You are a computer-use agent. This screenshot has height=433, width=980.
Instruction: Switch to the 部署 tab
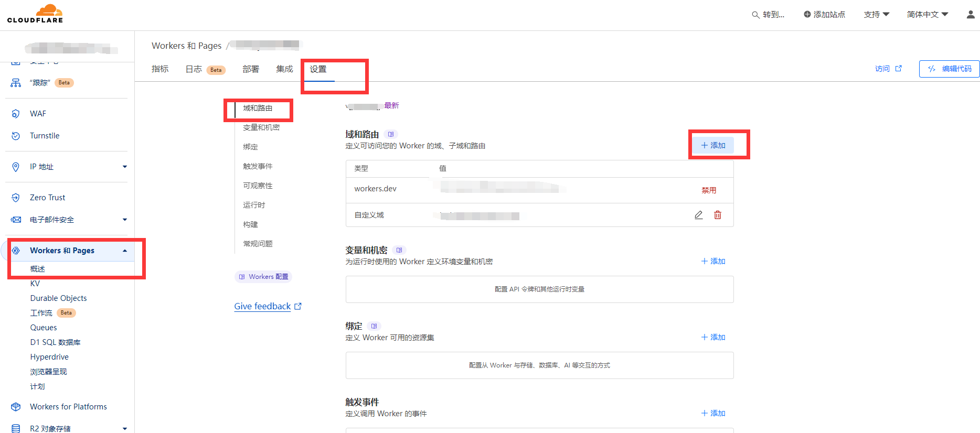tap(251, 69)
